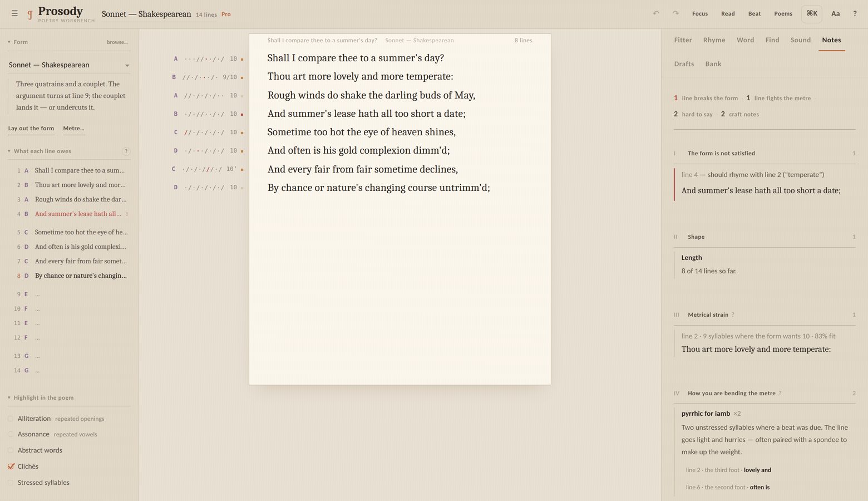This screenshot has height=501, width=868.
Task: Click Lay out the form
Action: pyautogui.click(x=31, y=129)
